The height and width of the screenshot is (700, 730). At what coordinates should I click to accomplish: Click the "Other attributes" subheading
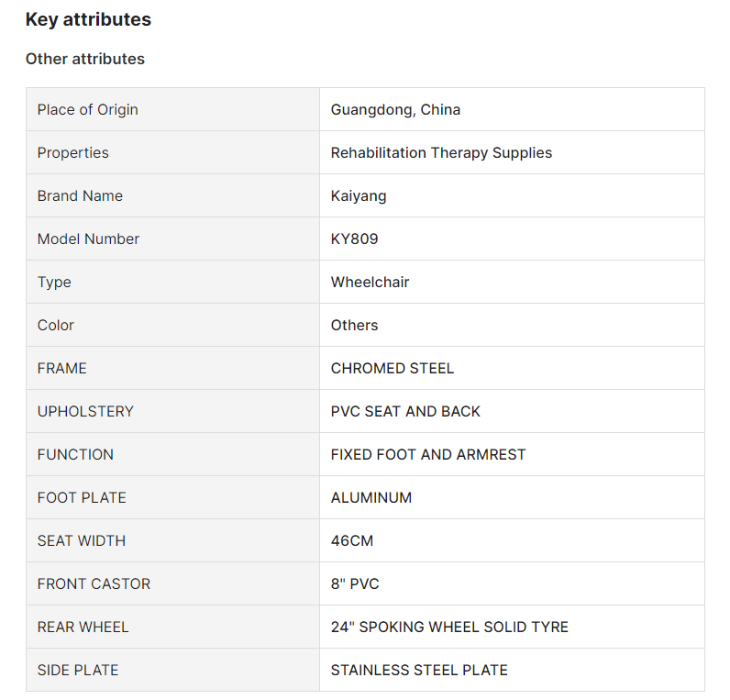[85, 59]
